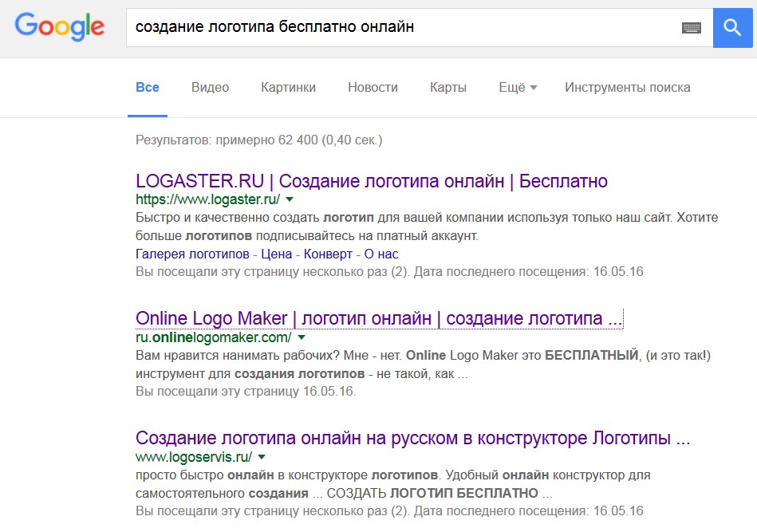Expand arrow next to ru.onlinelogomaker.com URL
The width and height of the screenshot is (757, 532).
(302, 337)
